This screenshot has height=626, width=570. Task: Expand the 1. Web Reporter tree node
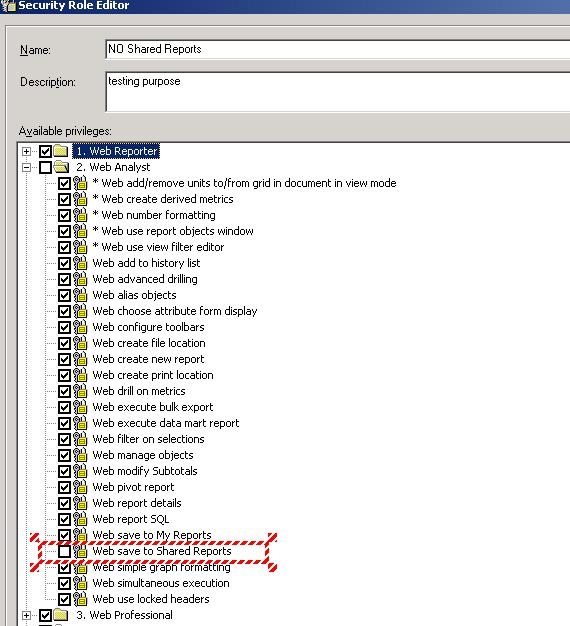pyautogui.click(x=26, y=151)
